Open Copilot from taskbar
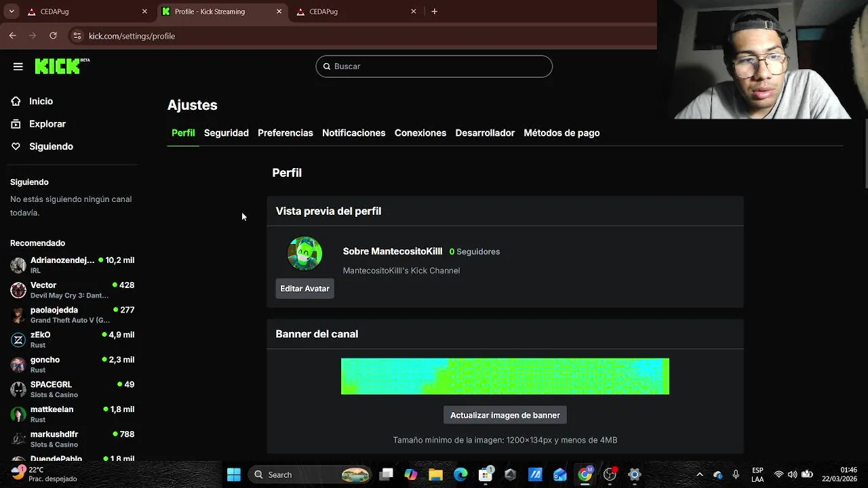The image size is (868, 488). pos(411,474)
